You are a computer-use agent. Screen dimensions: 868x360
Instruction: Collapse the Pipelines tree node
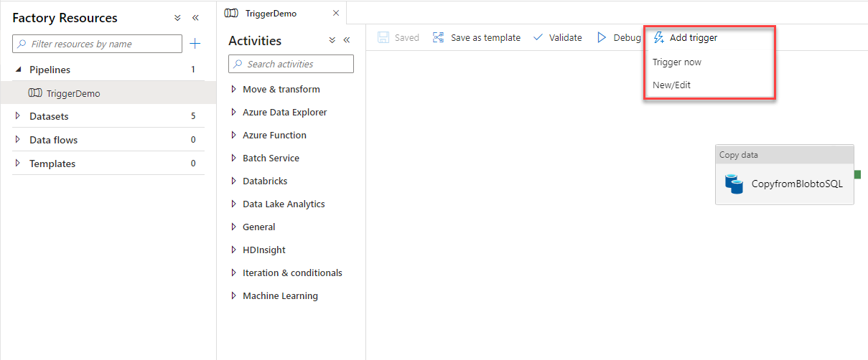[18, 70]
